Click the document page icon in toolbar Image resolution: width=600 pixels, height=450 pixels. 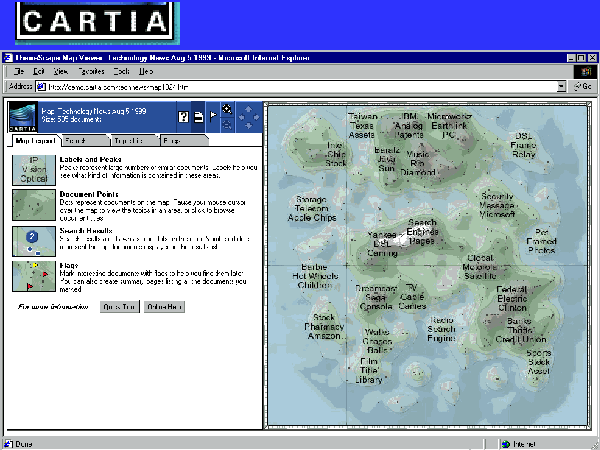(199, 116)
